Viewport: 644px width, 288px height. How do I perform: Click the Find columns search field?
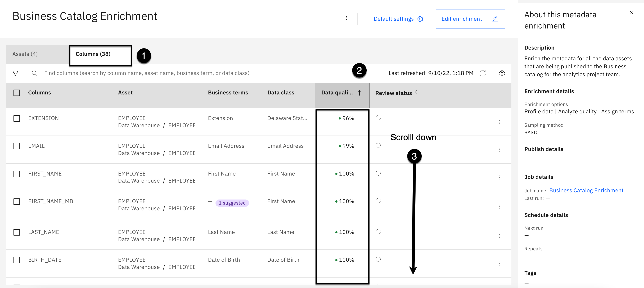click(147, 73)
